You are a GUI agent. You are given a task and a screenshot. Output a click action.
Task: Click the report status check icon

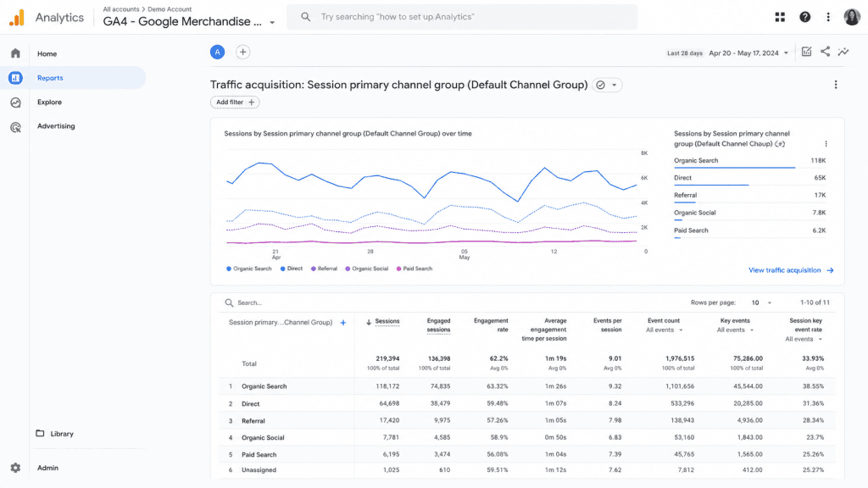[601, 86]
